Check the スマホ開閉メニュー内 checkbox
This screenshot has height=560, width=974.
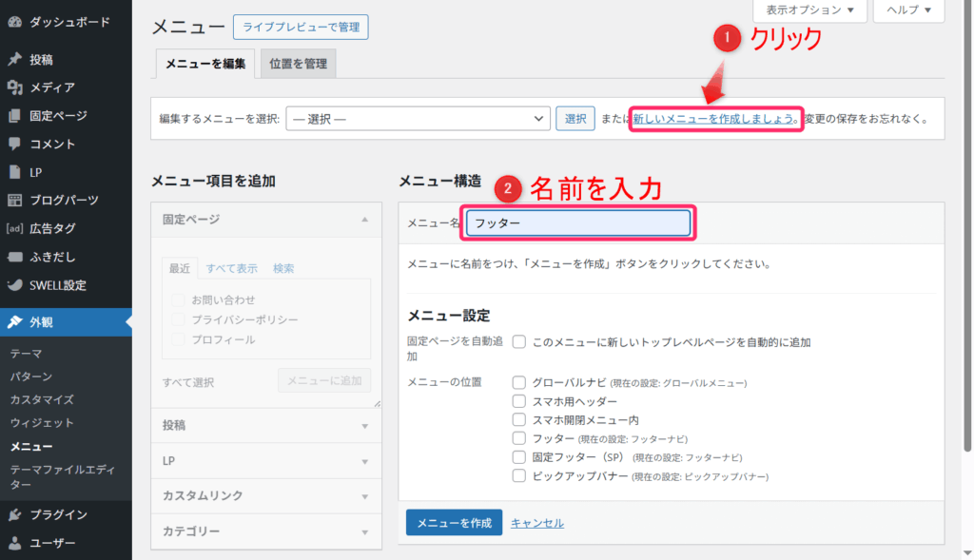click(x=519, y=419)
